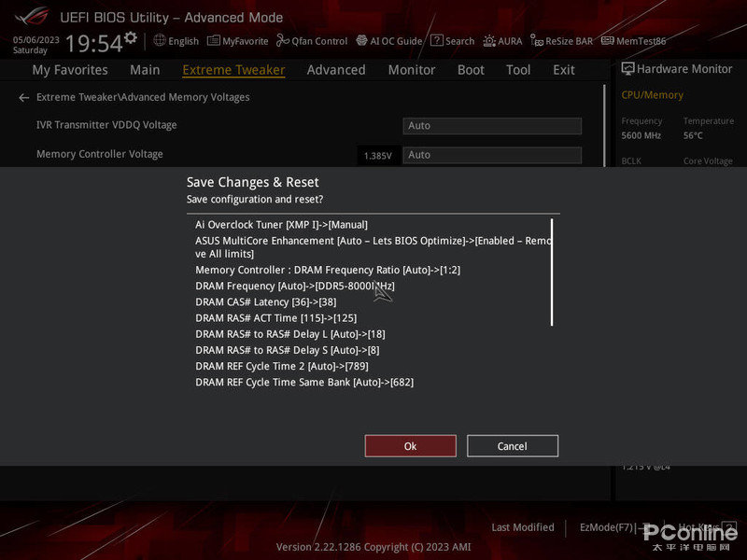747x560 pixels.
Task: Click the CPU/Memory heading in Hardware Monitor
Action: coord(652,95)
